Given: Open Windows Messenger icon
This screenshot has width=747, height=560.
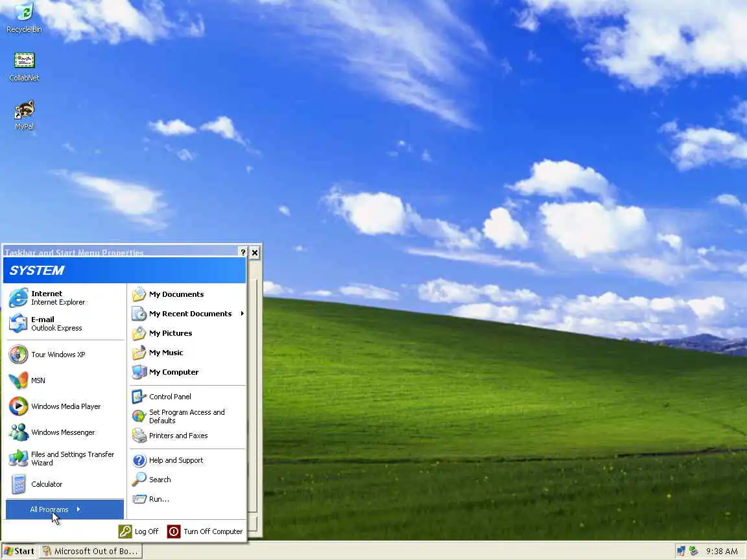Looking at the screenshot, I should (18, 432).
